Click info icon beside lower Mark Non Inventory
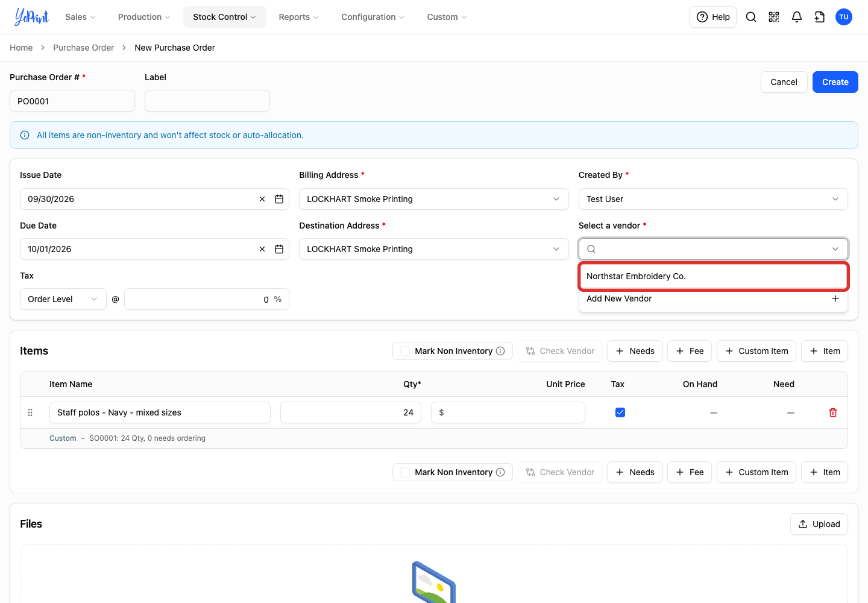This screenshot has width=868, height=603. pos(500,472)
